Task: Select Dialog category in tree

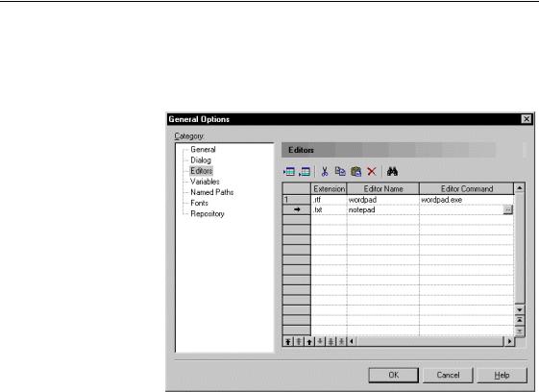Action: coord(201,160)
